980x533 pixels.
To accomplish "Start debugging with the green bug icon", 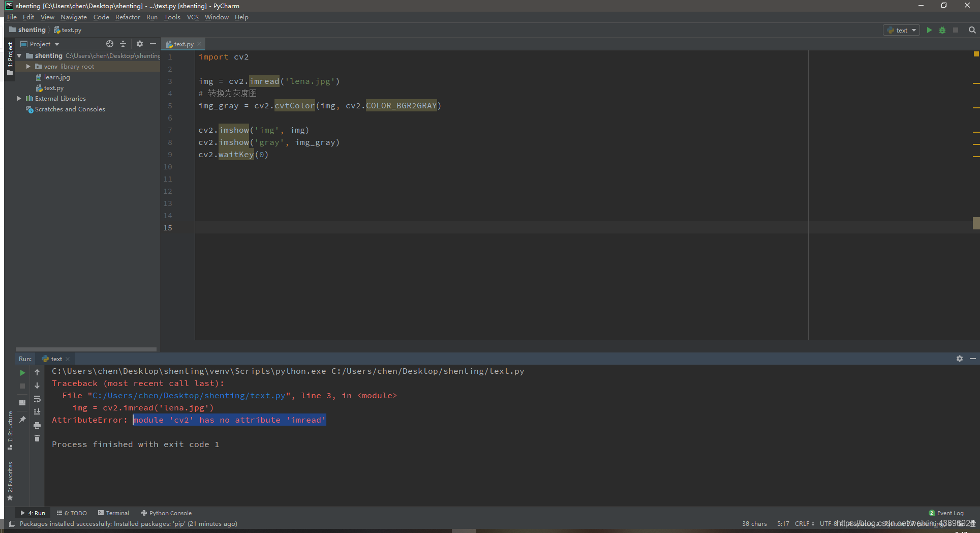I will click(x=942, y=30).
